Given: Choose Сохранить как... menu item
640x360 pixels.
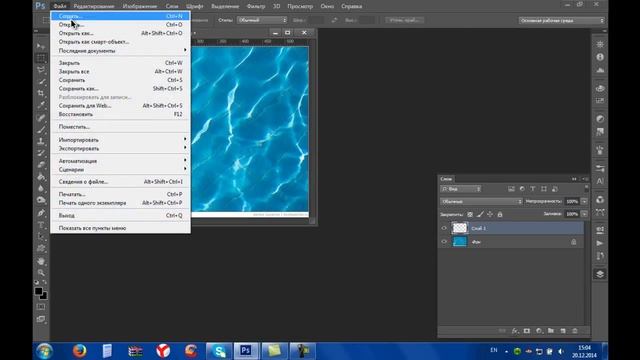Looking at the screenshot, I should click(x=120, y=89).
